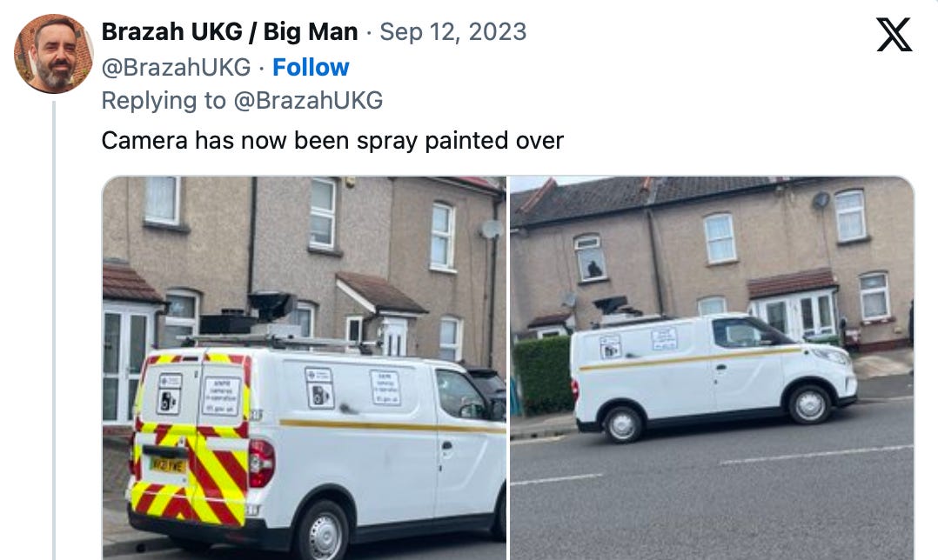Click the red and yellow chevrons on van

pos(191,439)
